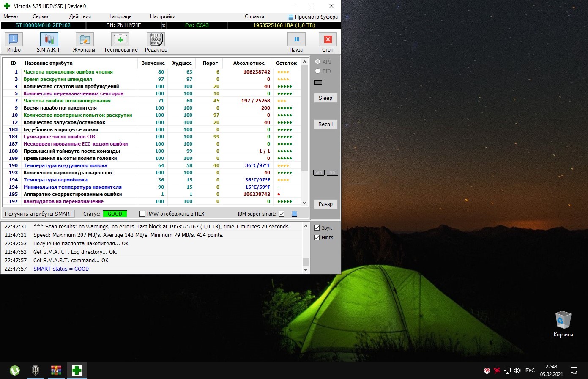Open the Меню menu
This screenshot has width=588, height=379.
(11, 16)
